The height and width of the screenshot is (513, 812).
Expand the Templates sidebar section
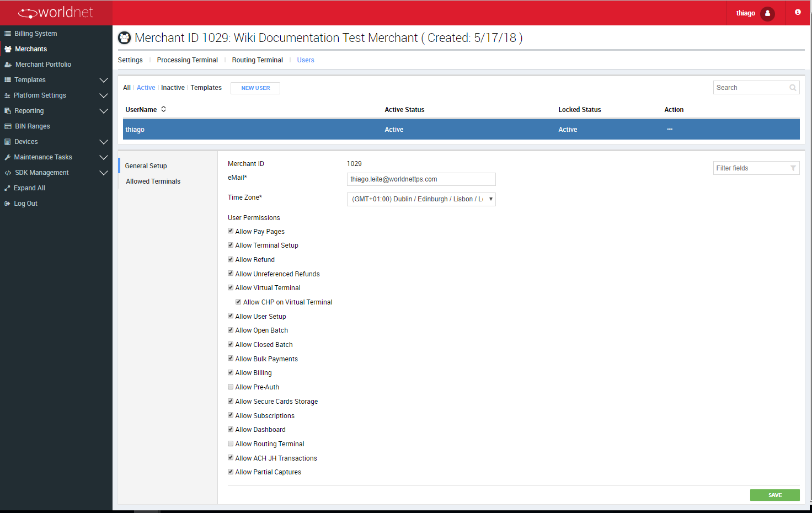tap(103, 80)
